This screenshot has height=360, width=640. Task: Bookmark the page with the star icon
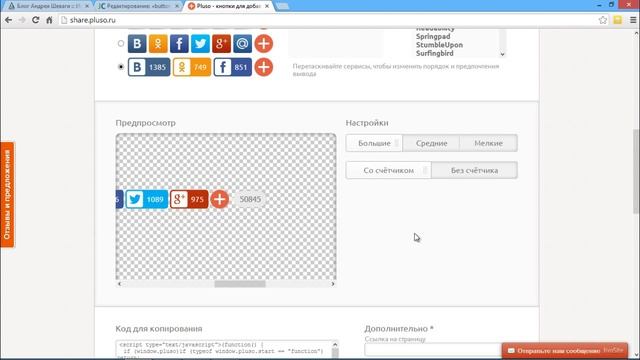(602, 20)
